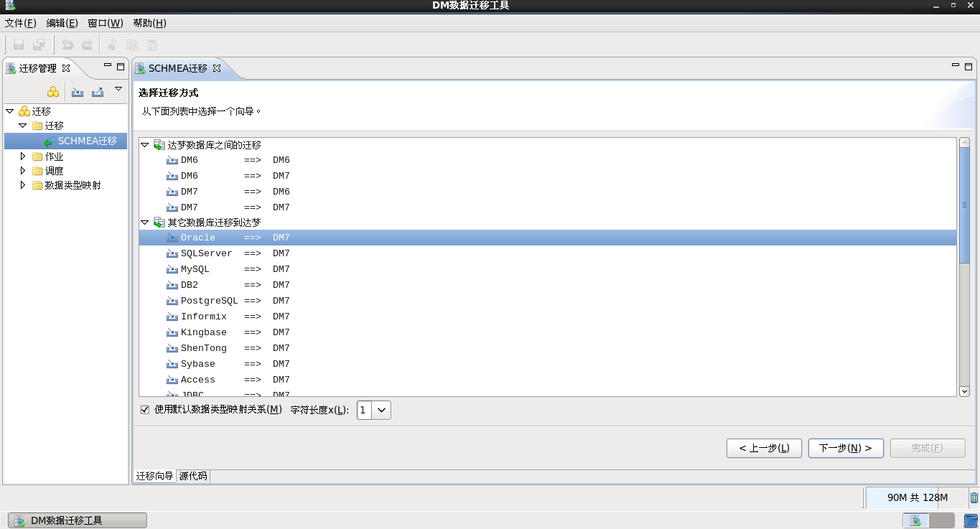The height and width of the screenshot is (529, 980).
Task: Click the 完成(F) button
Action: click(x=928, y=448)
